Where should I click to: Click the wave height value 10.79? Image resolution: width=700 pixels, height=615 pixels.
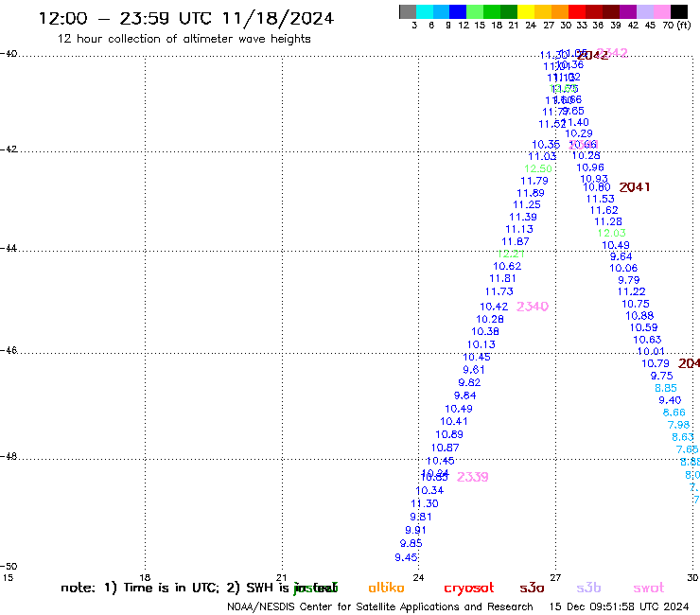pos(656,363)
